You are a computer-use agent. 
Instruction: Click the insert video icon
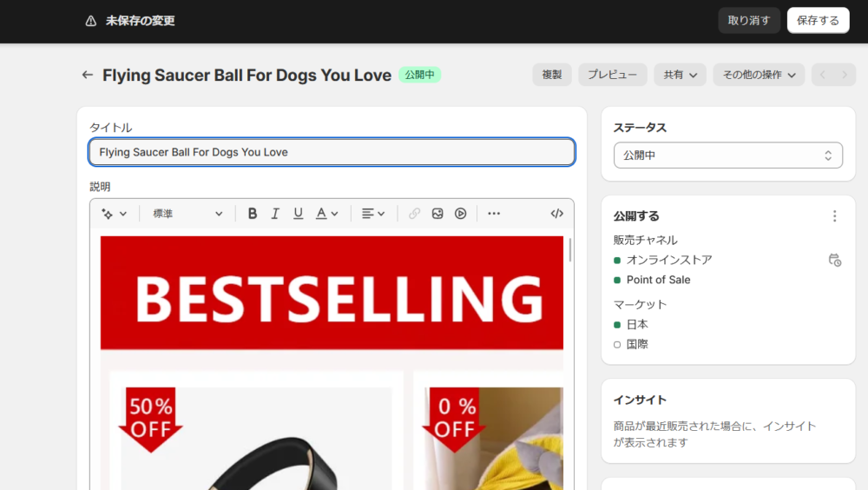[461, 214]
